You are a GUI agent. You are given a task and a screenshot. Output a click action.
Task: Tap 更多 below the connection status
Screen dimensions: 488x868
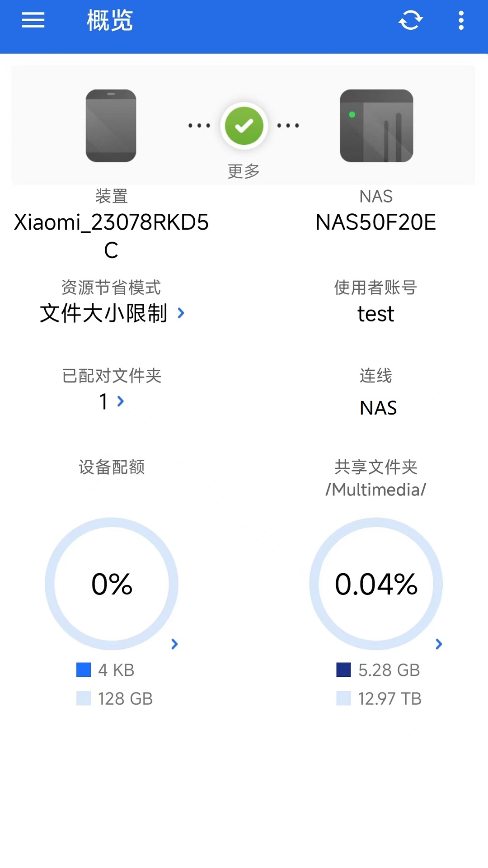tap(244, 171)
